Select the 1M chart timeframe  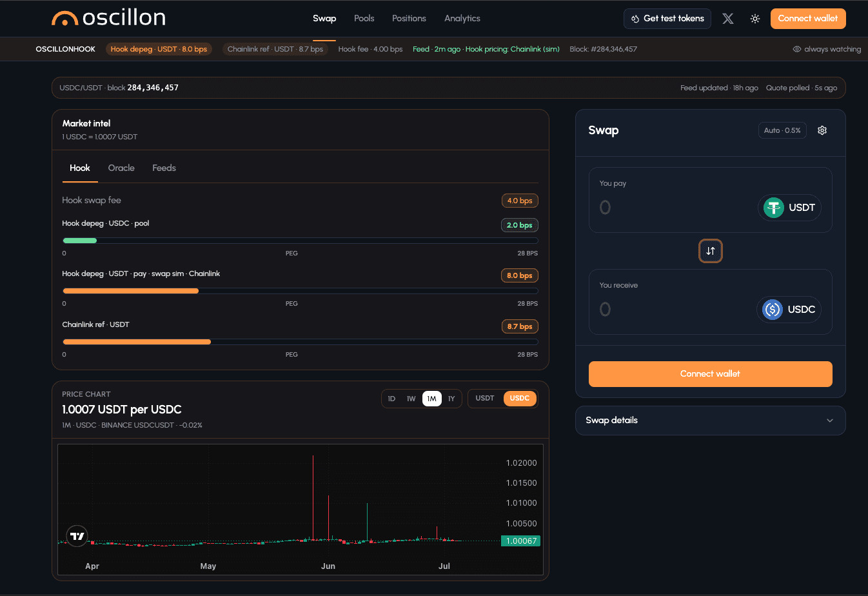click(432, 399)
